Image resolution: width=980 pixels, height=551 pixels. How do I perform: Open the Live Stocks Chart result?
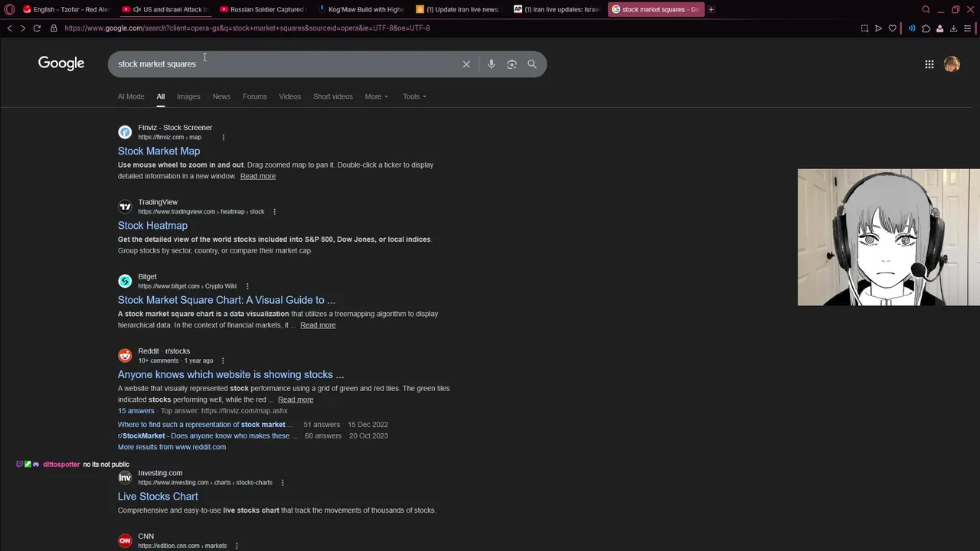pyautogui.click(x=158, y=497)
